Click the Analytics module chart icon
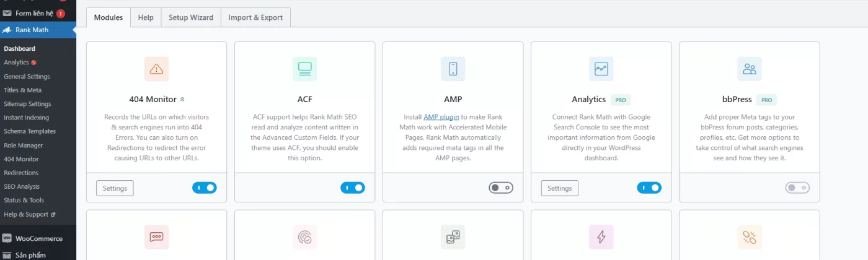 point(601,69)
